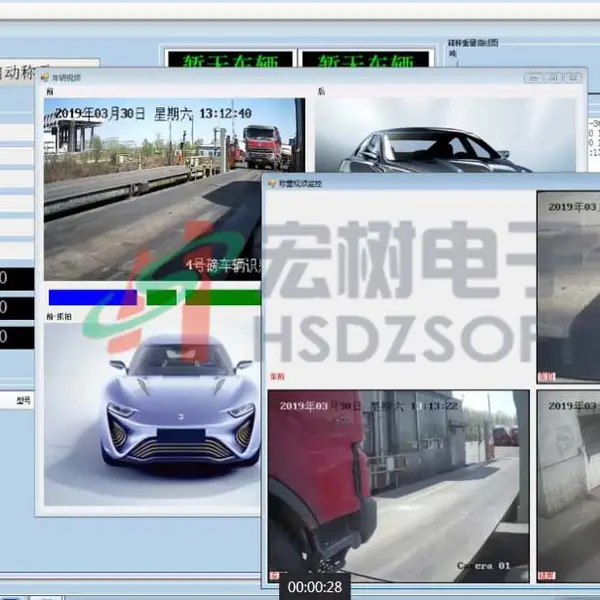Click the 前·抓拍 capture label
Image resolution: width=600 pixels, height=600 pixels.
tap(59, 317)
